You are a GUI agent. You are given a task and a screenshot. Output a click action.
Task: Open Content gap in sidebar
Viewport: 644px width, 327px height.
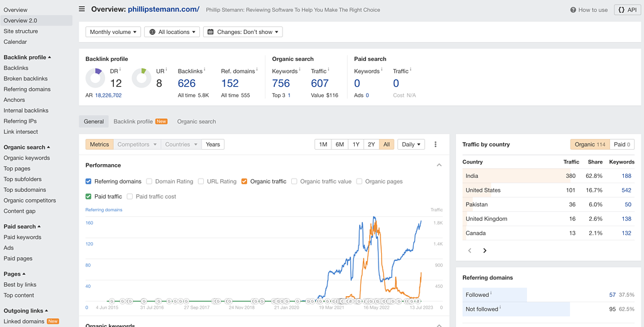[x=19, y=211]
